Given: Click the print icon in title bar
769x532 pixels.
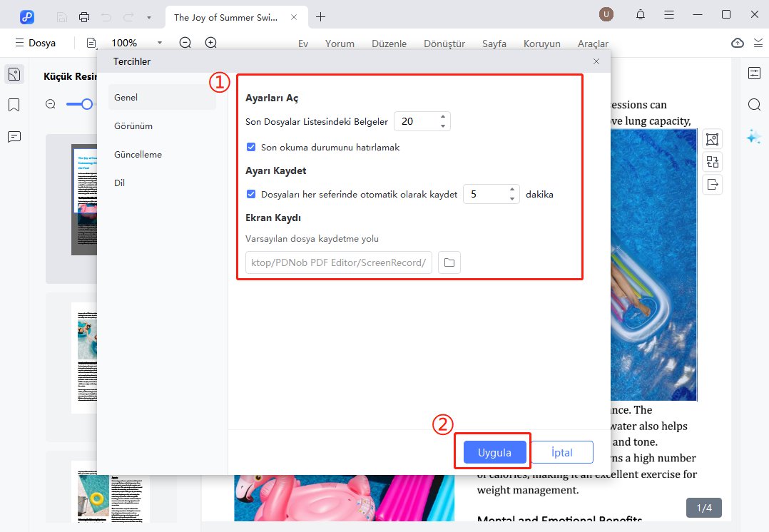Looking at the screenshot, I should [x=84, y=16].
